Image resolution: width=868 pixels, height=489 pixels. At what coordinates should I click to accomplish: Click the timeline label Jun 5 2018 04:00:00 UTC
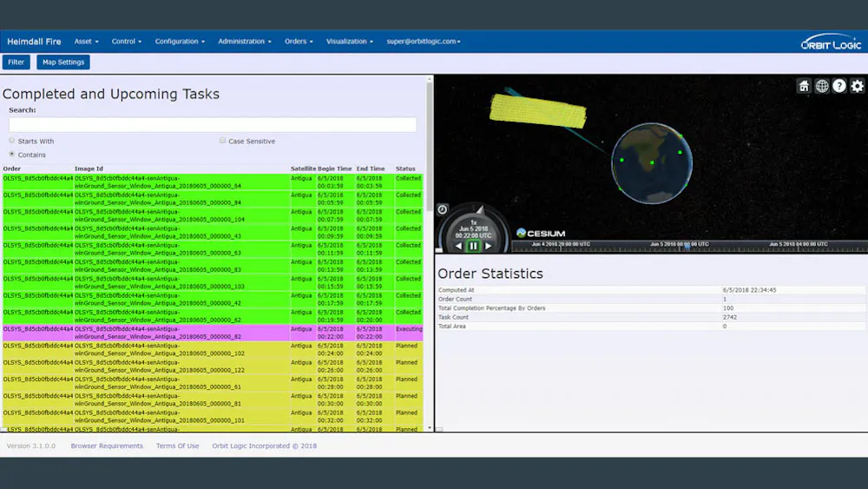coord(799,244)
